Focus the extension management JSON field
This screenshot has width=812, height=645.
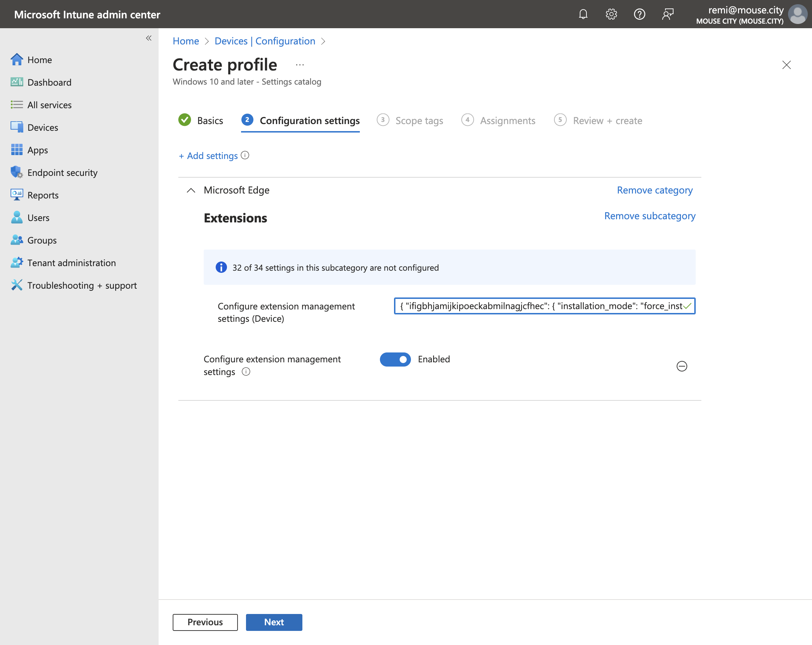coord(545,306)
